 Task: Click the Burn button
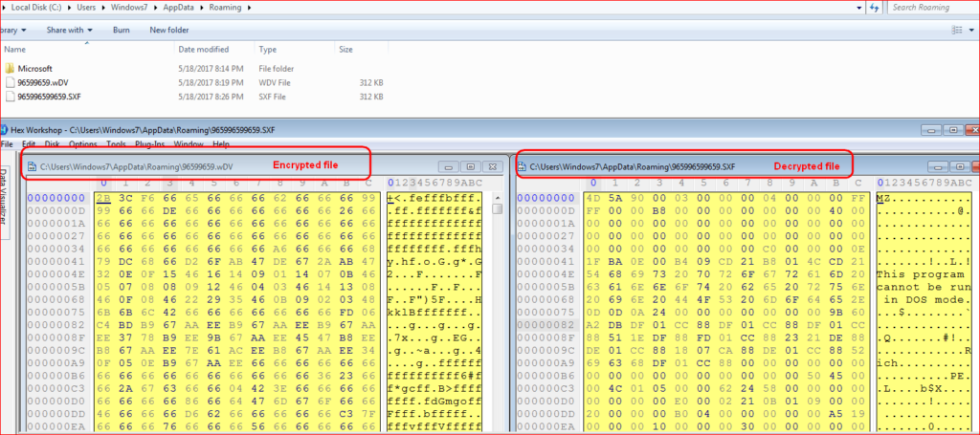pos(122,30)
